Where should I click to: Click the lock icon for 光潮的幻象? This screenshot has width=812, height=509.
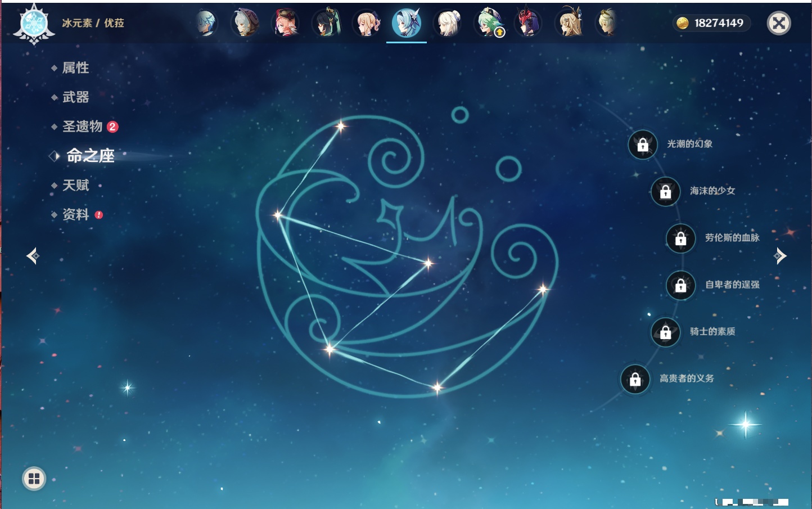[x=643, y=145]
